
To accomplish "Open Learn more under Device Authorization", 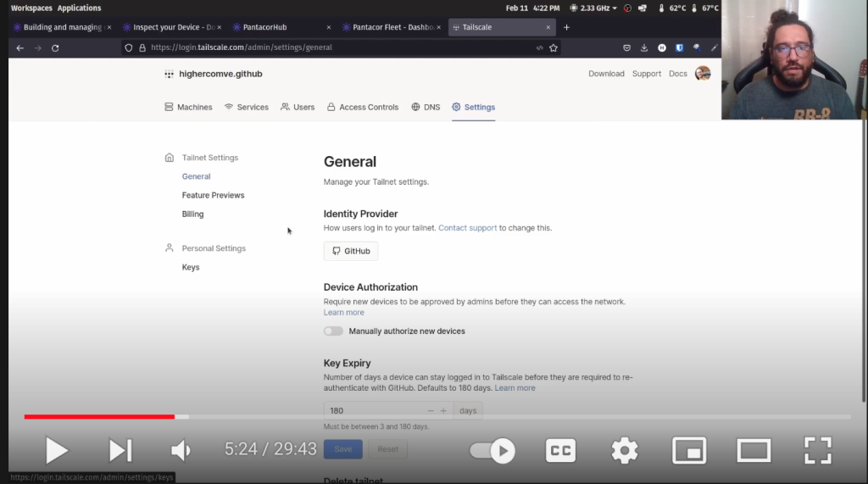I will [x=344, y=313].
